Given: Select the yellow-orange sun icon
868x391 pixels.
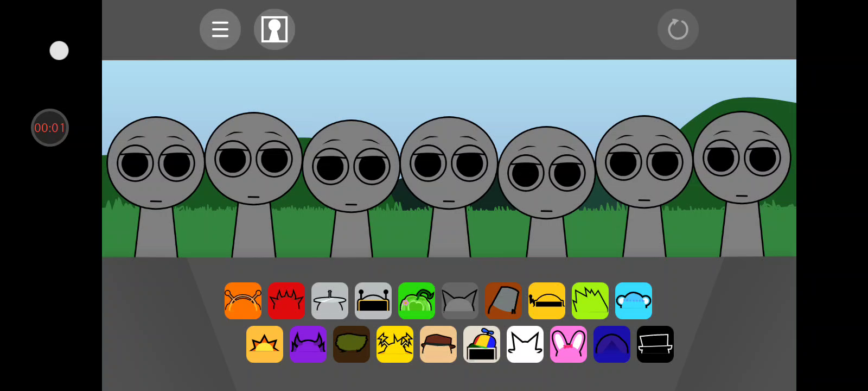Looking at the screenshot, I should point(264,344).
